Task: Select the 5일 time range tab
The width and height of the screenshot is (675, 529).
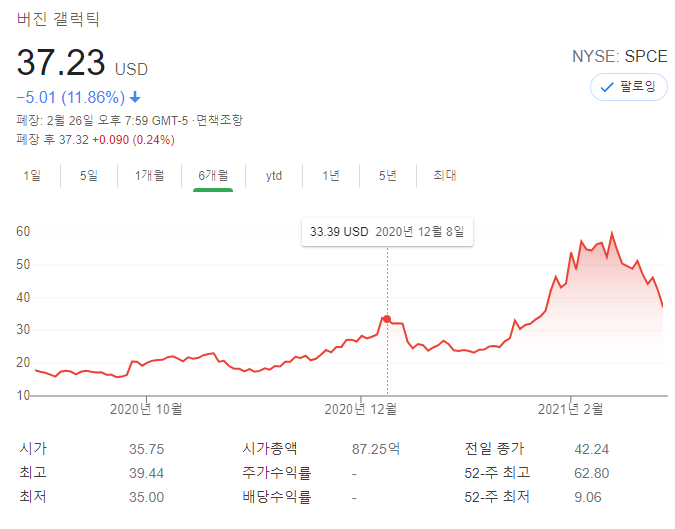Action: [89, 176]
